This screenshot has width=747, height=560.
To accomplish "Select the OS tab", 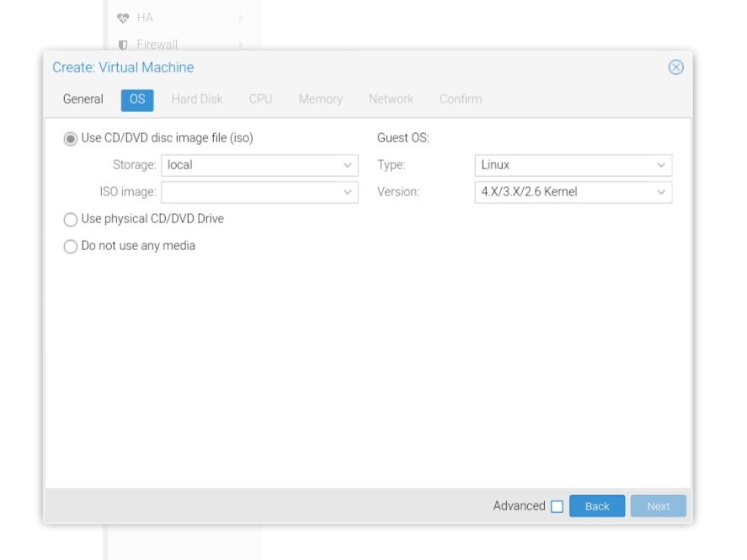I will 137,99.
